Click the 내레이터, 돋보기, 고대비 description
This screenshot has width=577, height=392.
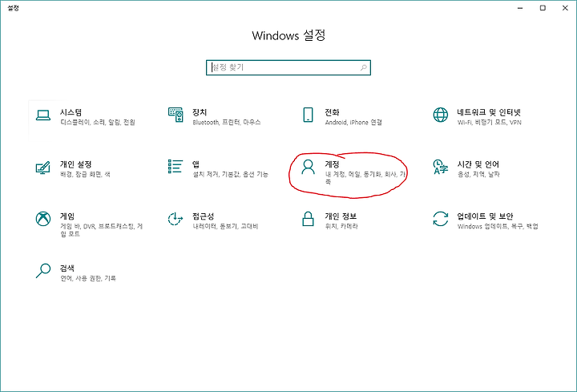(225, 226)
